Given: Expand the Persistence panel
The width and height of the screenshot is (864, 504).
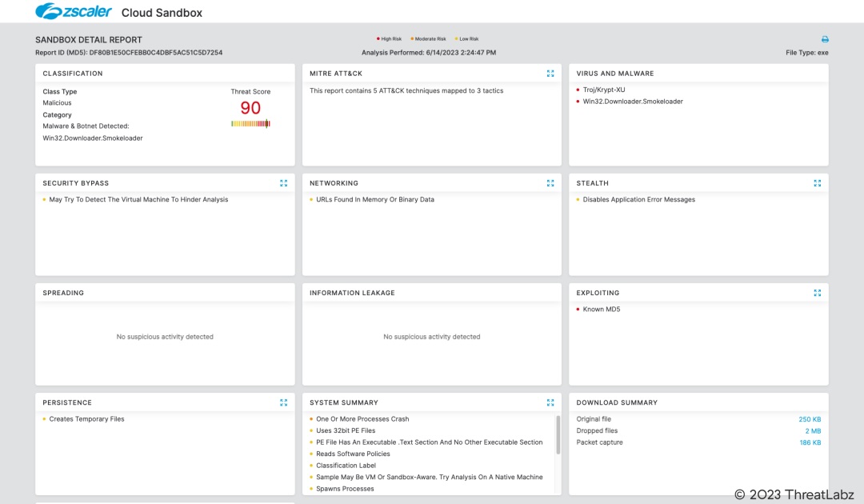Looking at the screenshot, I should pos(283,402).
